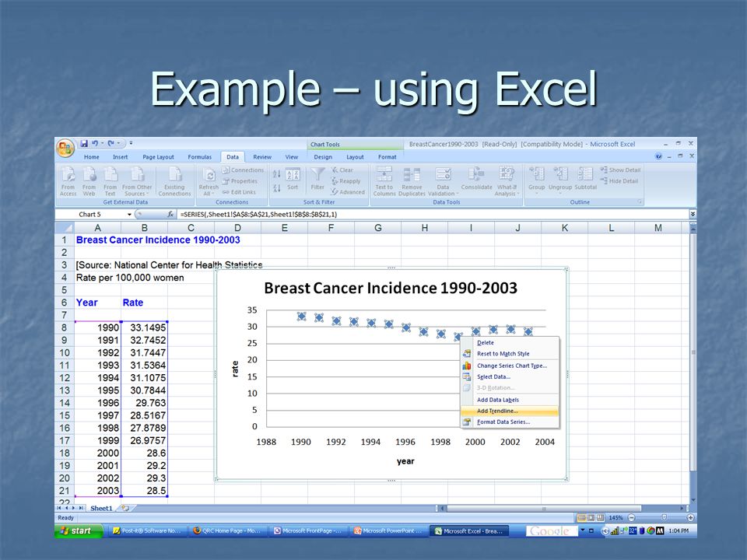Click the zoom in plus button

coord(690,518)
